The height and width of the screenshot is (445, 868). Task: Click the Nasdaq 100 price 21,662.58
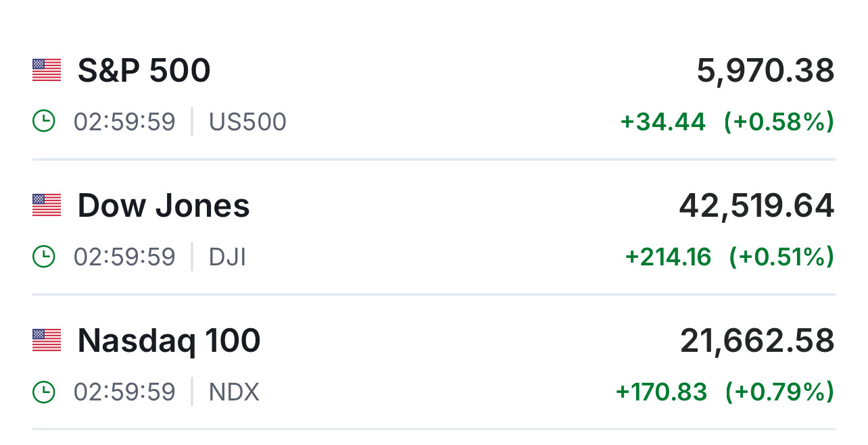757,340
